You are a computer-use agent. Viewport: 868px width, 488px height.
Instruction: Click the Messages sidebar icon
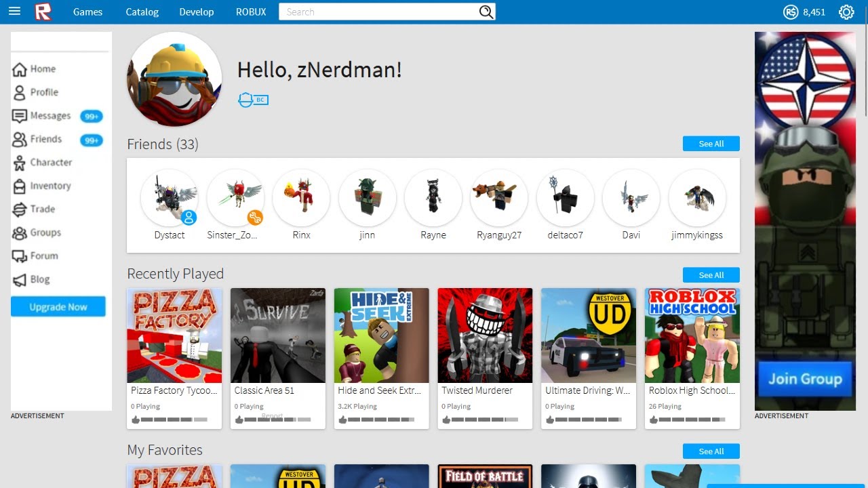coord(20,116)
